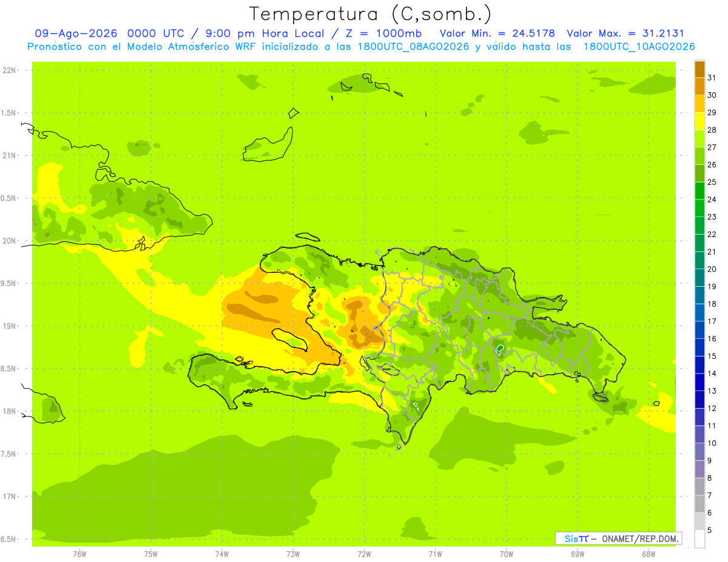Click the color bar swatch between 30 and 31

tap(699, 86)
